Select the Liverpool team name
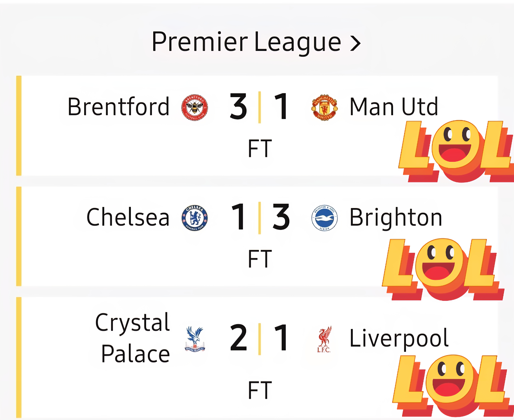 click(399, 338)
